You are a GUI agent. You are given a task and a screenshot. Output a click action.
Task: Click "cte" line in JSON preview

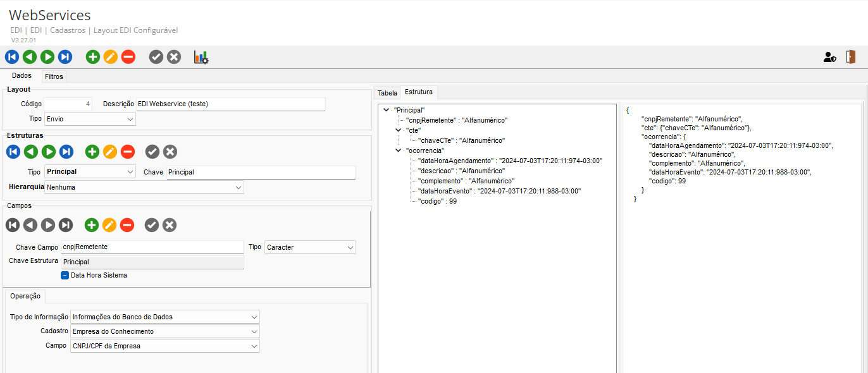pos(696,128)
